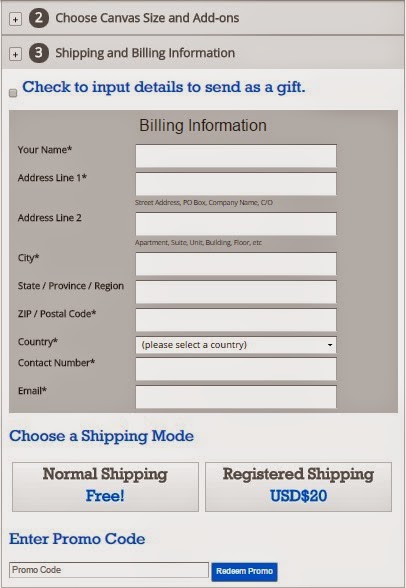This screenshot has height=588, width=406.
Task: Click the Email input field
Action: [x=236, y=397]
